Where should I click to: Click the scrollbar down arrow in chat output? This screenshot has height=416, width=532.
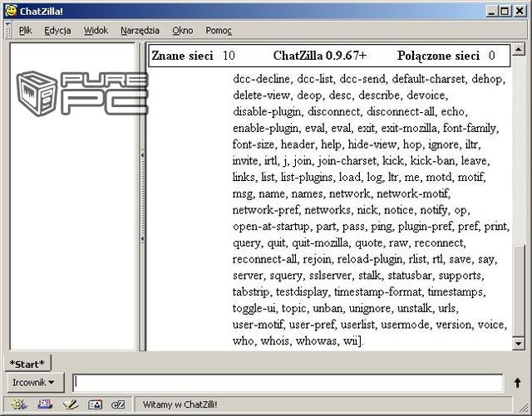pos(519,343)
